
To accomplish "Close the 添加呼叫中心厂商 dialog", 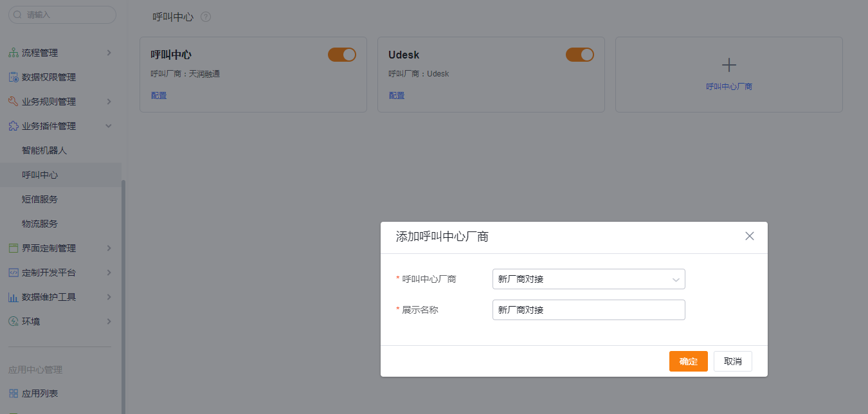I will pos(750,236).
